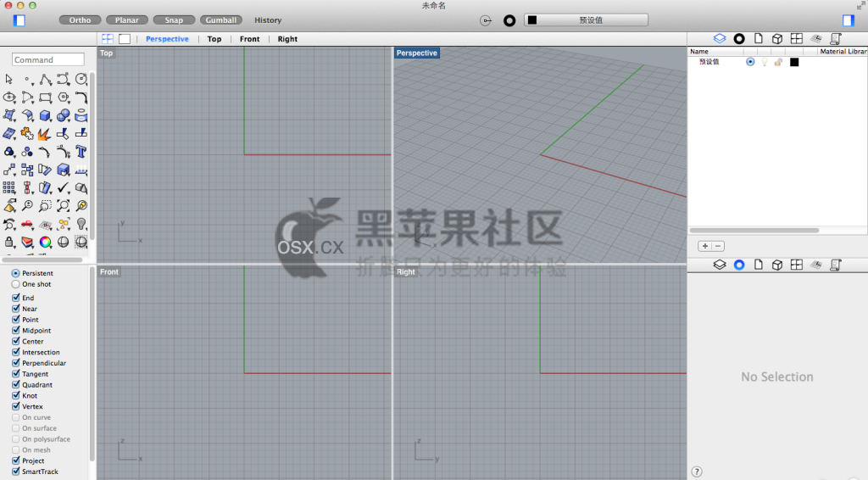Viewport: 868px width, 480px height.
Task: Activate the orange Explode tool
Action: 46,133
